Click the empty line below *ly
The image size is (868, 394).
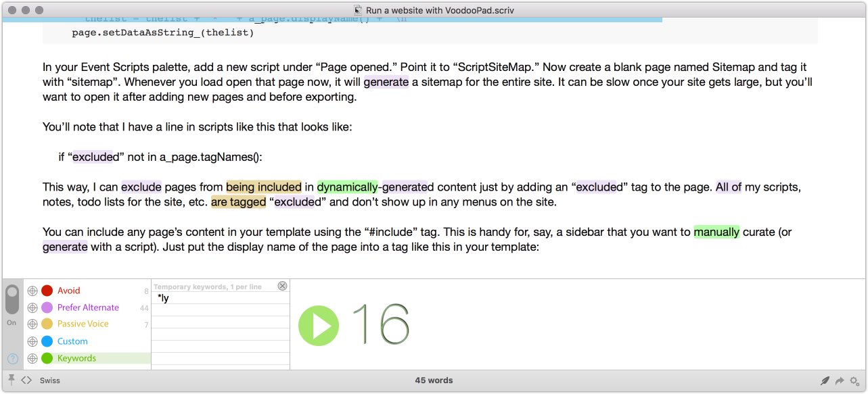[x=221, y=310]
